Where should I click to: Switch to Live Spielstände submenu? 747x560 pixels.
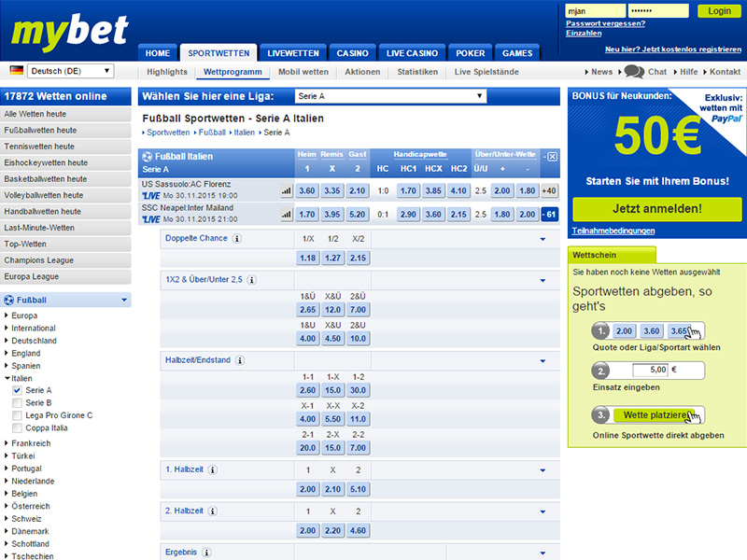(486, 72)
